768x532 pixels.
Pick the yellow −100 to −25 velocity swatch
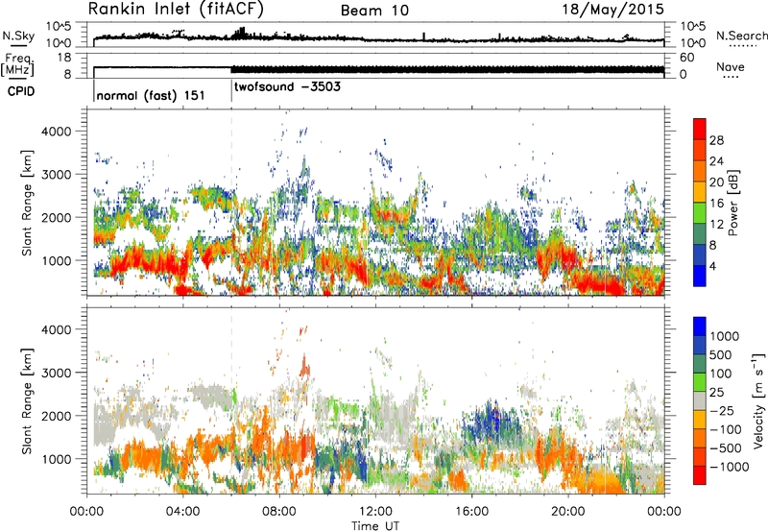[700, 421]
